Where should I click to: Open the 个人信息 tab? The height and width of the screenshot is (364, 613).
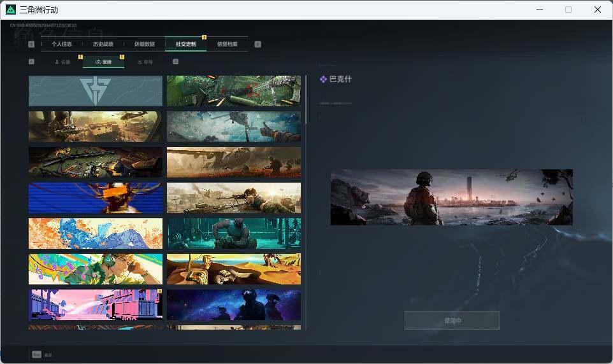(x=62, y=44)
